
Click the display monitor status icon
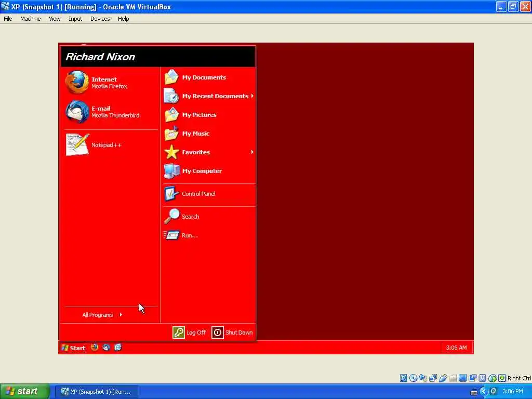point(462,378)
